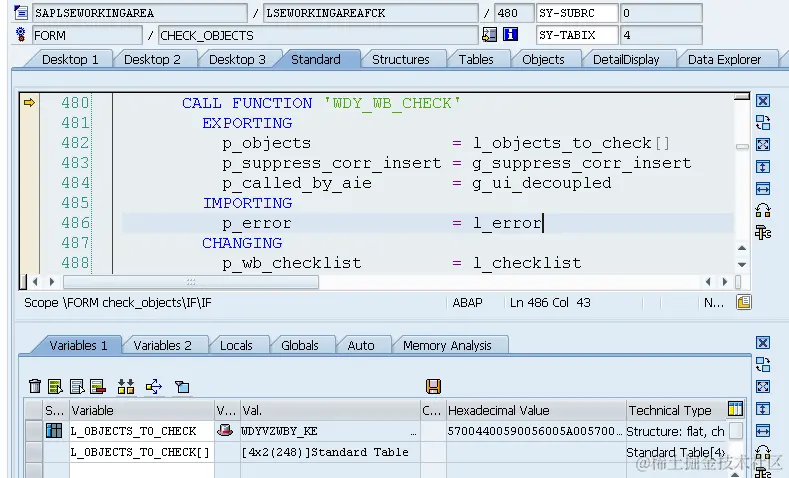Select the L_OBJECTS_TO_CHECK[] variable cell
The image size is (789, 478).
141,452
